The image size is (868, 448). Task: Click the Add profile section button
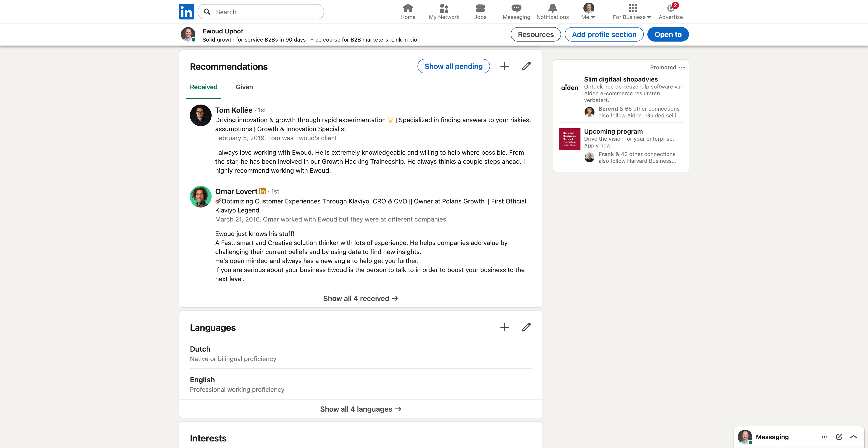604,34
